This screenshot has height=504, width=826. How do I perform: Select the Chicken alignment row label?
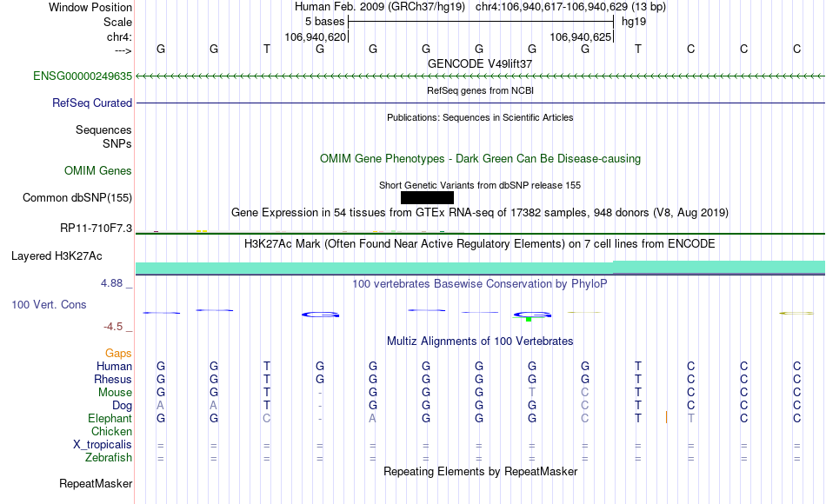coord(111,431)
